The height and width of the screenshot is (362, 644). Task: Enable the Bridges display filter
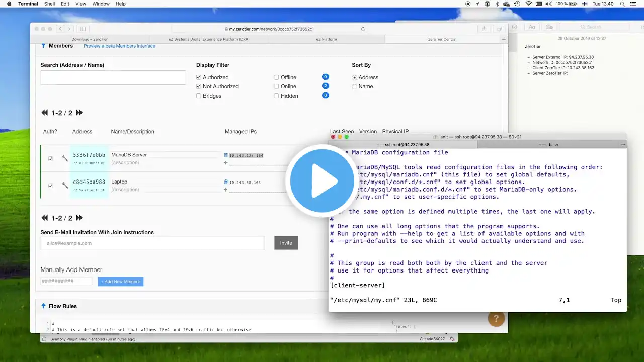point(199,96)
